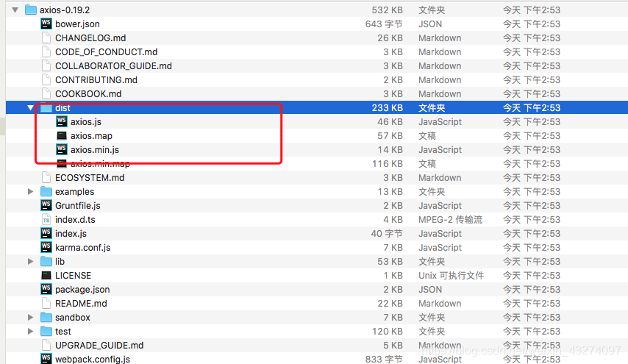Expand the lib folder disclosure triangle

point(30,262)
